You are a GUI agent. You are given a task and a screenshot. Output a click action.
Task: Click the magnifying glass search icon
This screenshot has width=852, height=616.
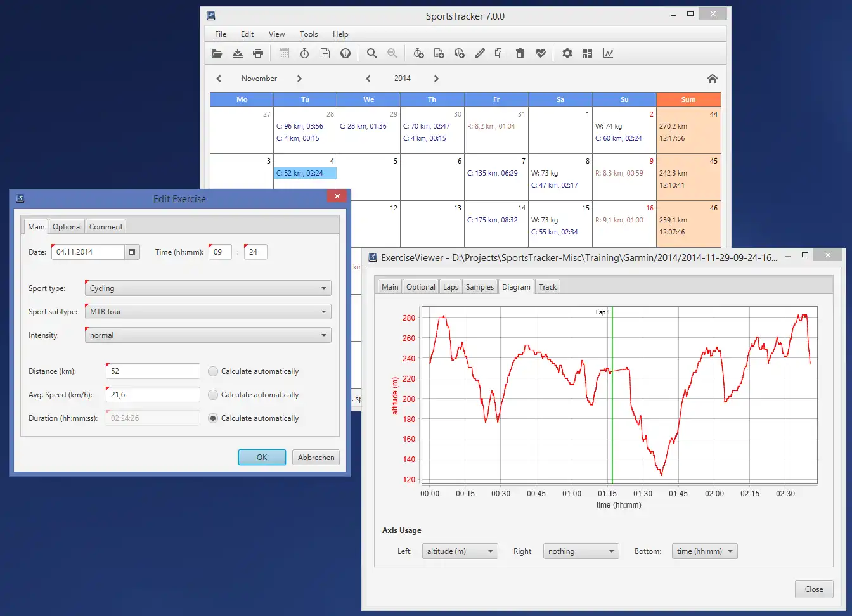[372, 54]
